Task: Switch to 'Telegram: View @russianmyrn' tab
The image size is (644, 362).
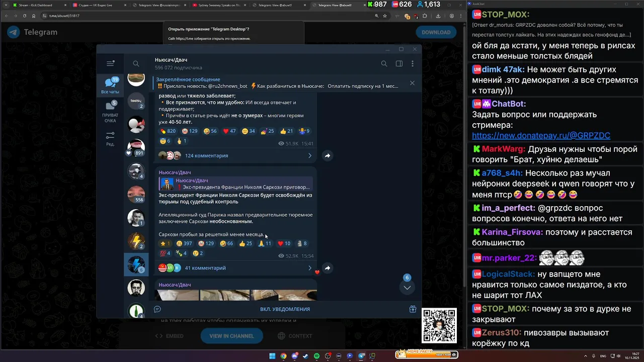Action: click(x=159, y=5)
